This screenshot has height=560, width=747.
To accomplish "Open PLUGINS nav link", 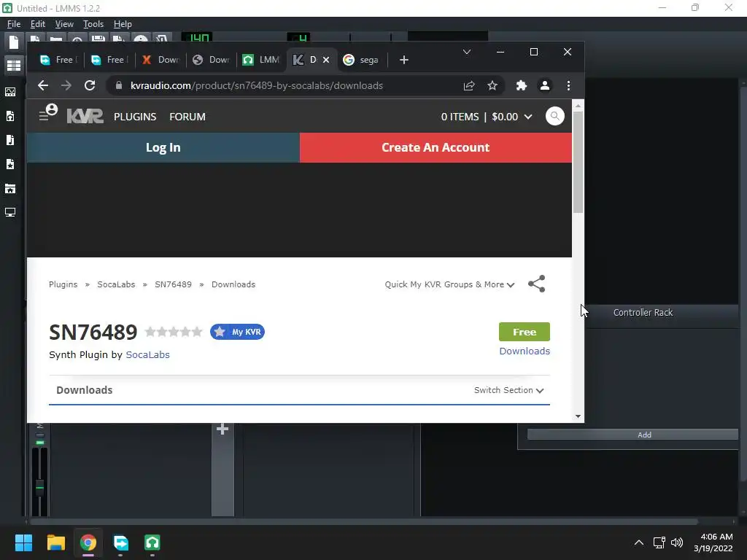I will tap(135, 117).
